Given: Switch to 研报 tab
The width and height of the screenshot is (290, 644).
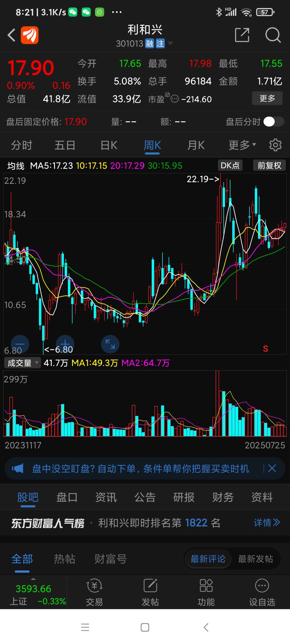Looking at the screenshot, I should click(x=184, y=497).
